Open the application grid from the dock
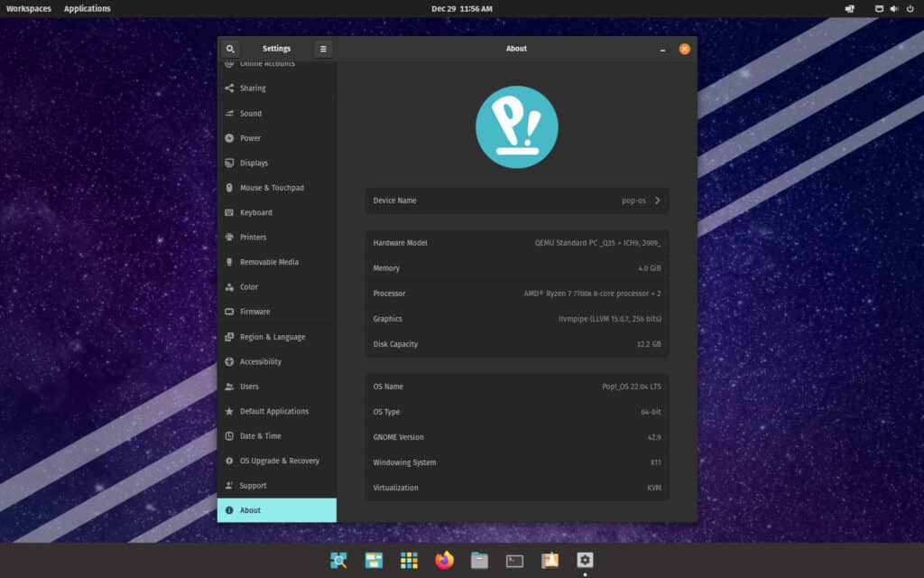The image size is (924, 578). (409, 560)
